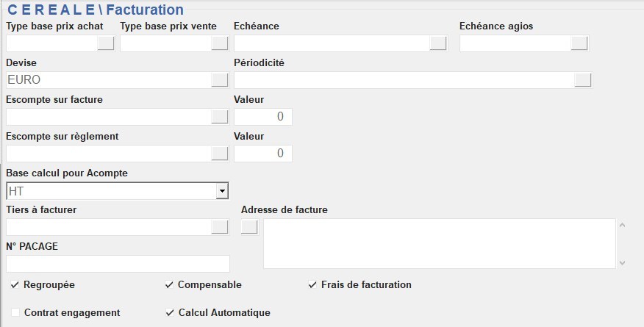Toggle the Calcul Automatique checkbox
644x327 pixels.
point(170,312)
